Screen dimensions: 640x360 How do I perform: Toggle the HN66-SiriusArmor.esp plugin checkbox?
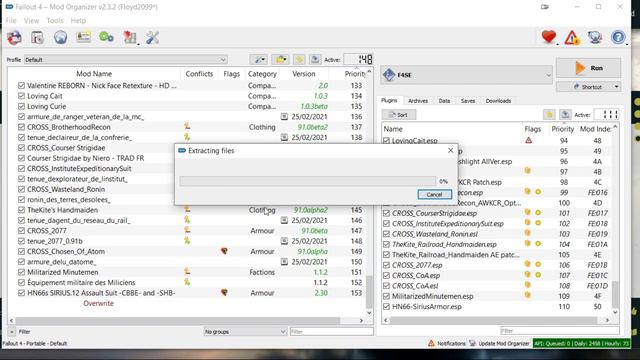tap(386, 307)
